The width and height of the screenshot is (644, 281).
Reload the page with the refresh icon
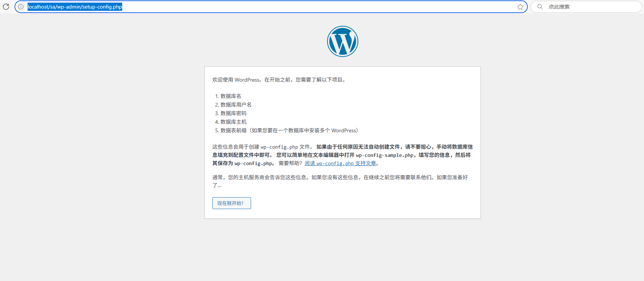pyautogui.click(x=6, y=7)
